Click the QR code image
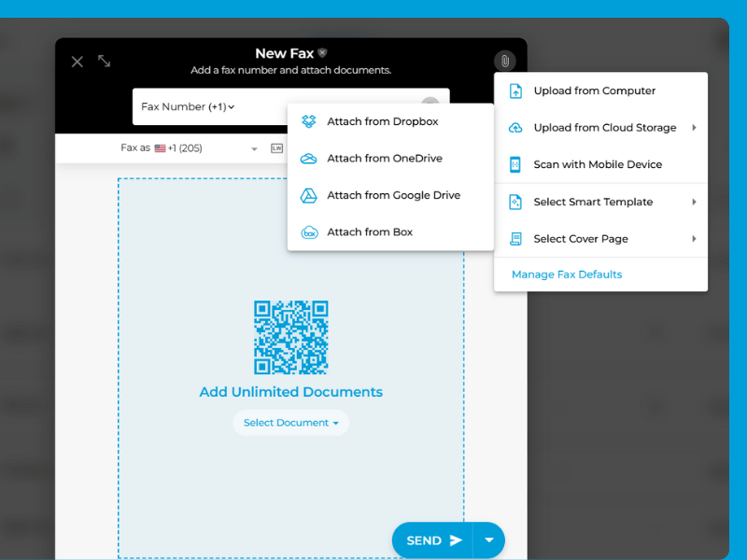Image resolution: width=747 pixels, height=560 pixels. [x=291, y=337]
